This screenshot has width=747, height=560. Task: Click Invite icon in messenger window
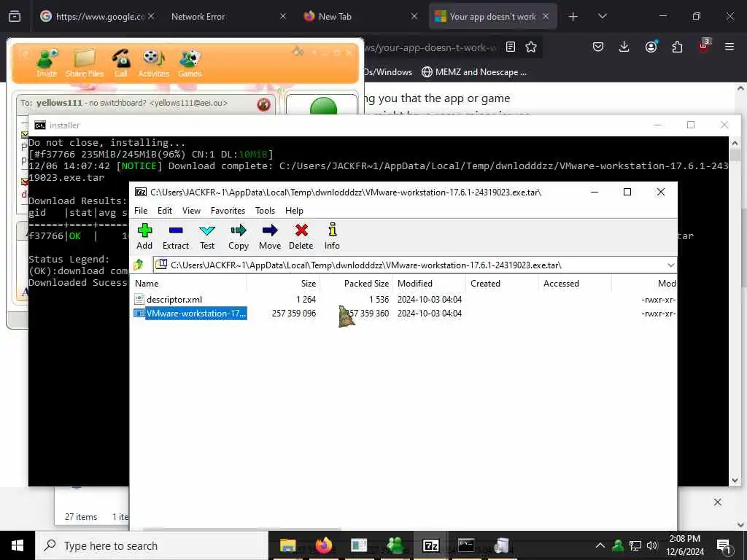coord(47,63)
